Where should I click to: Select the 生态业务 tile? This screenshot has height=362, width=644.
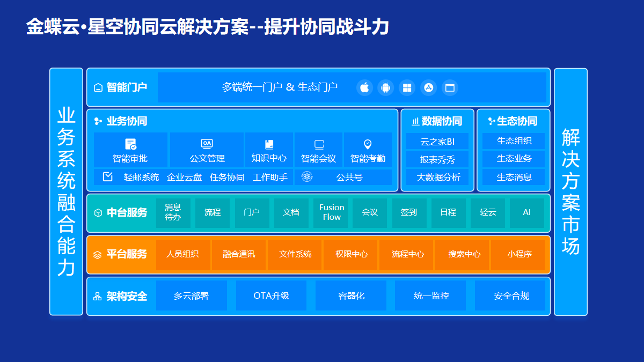(x=514, y=159)
